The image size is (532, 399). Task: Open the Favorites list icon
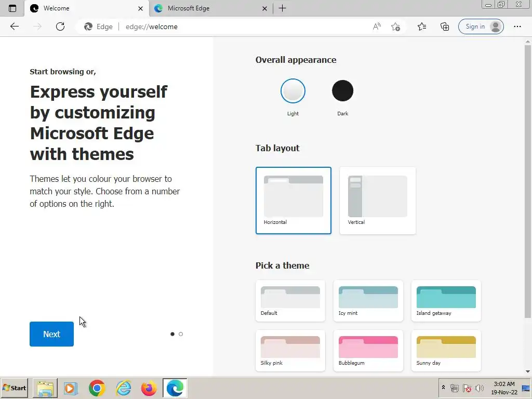click(422, 26)
